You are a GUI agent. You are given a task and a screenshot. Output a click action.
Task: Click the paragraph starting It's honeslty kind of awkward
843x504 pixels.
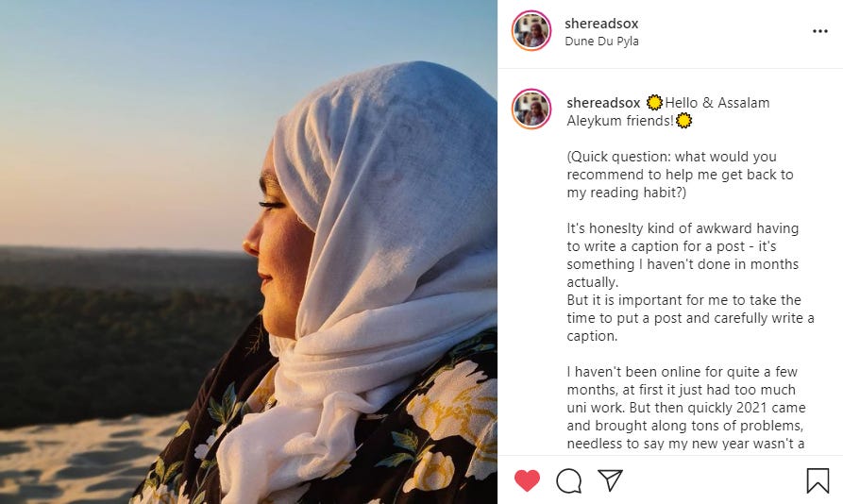(x=690, y=282)
